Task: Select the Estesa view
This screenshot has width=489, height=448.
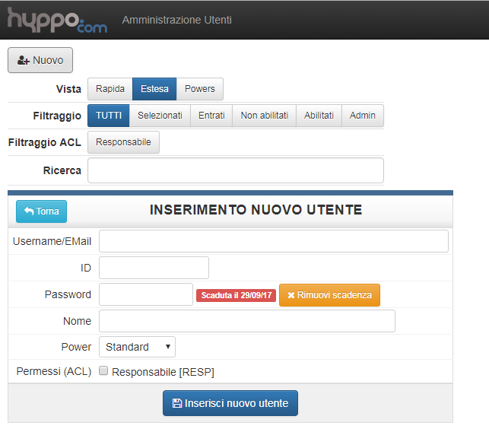Action: tap(154, 89)
